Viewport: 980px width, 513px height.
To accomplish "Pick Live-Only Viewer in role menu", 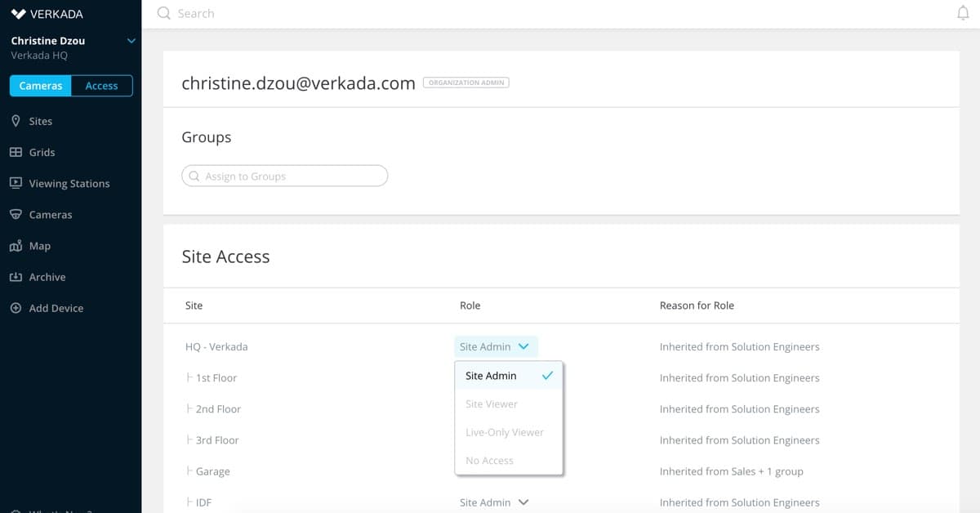I will click(x=504, y=432).
